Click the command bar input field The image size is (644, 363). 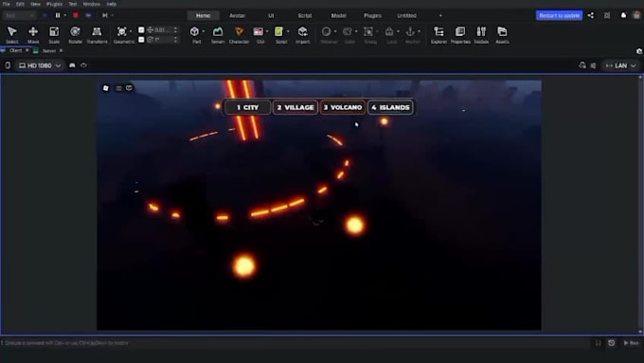click(295, 343)
